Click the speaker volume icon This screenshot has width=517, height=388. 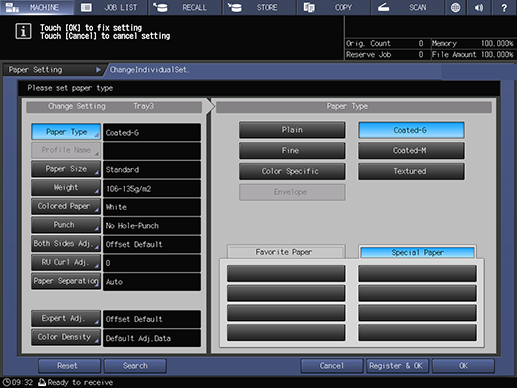click(x=479, y=7)
